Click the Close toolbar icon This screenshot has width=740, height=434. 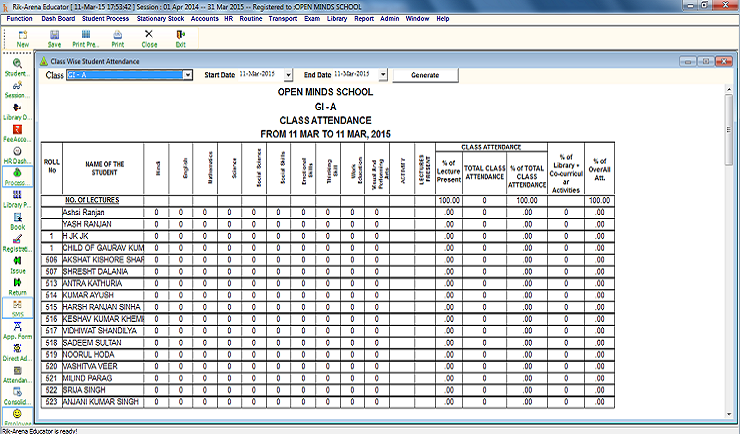[x=150, y=38]
